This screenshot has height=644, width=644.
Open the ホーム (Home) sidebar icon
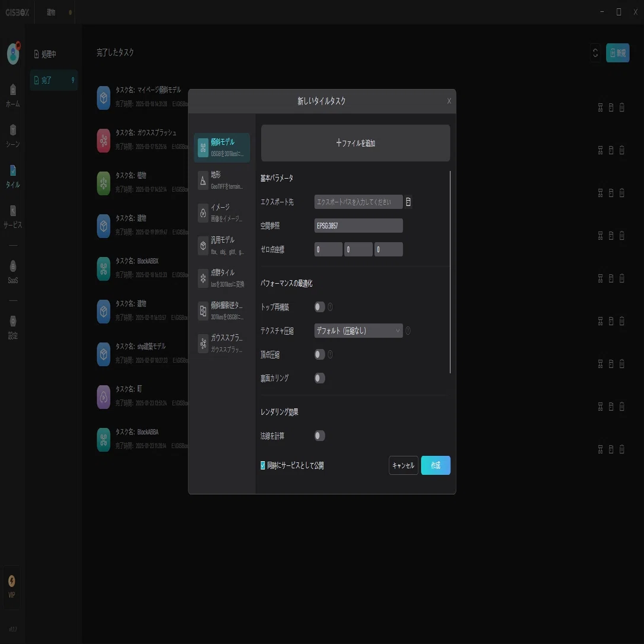[12, 96]
